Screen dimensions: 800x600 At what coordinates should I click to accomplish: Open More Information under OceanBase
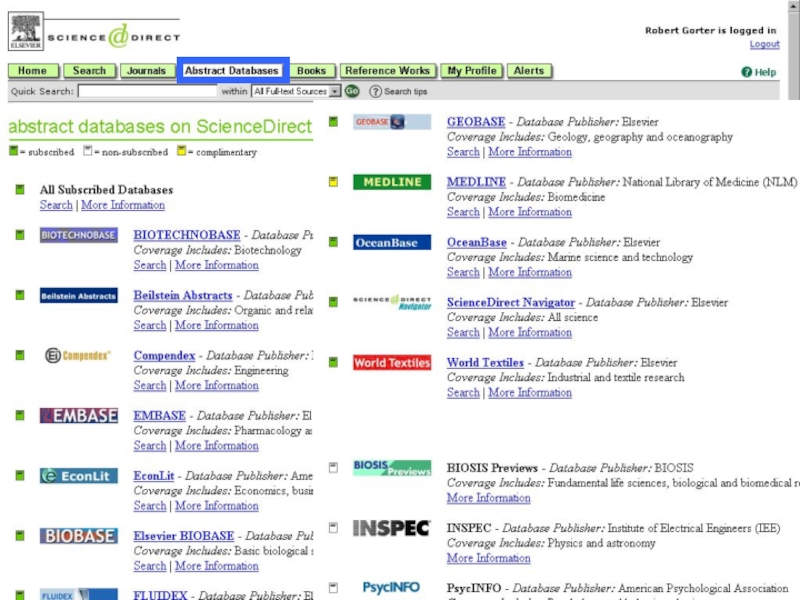click(x=530, y=272)
